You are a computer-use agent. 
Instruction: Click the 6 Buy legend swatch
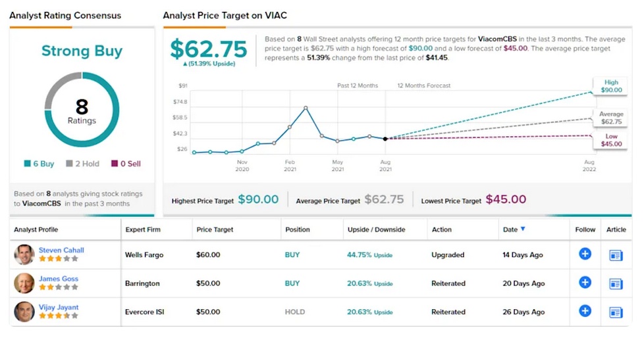[x=27, y=164]
